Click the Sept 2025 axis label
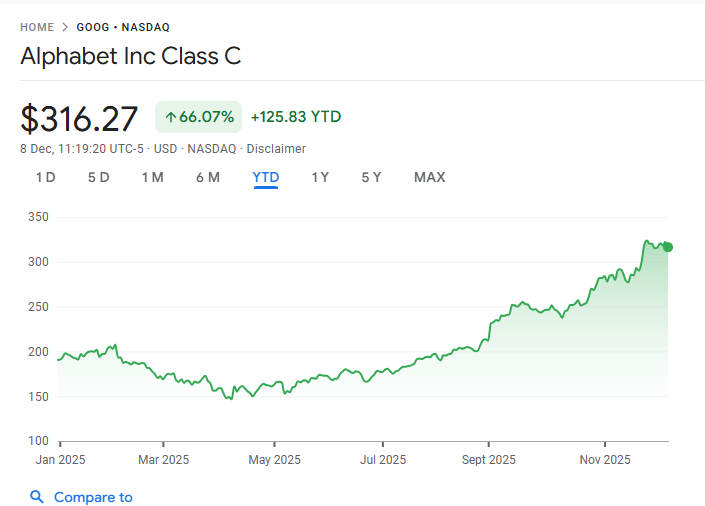The height and width of the screenshot is (506, 705). pyautogui.click(x=489, y=461)
